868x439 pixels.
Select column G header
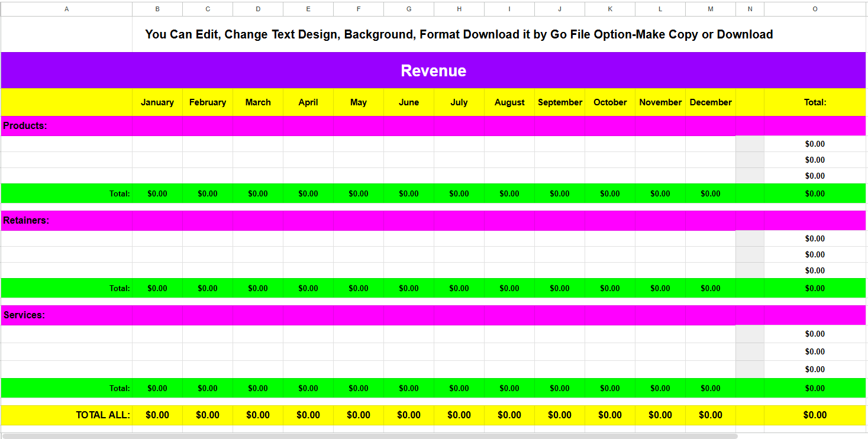409,9
